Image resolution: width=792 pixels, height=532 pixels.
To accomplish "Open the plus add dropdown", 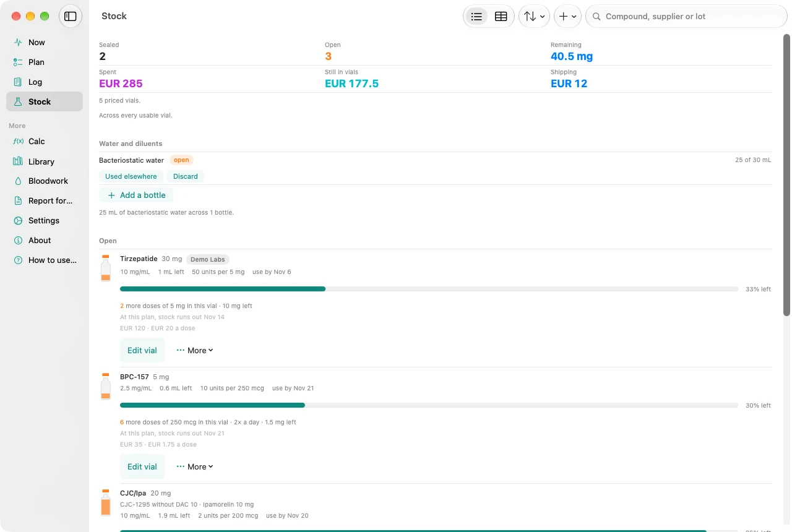I will pyautogui.click(x=567, y=17).
